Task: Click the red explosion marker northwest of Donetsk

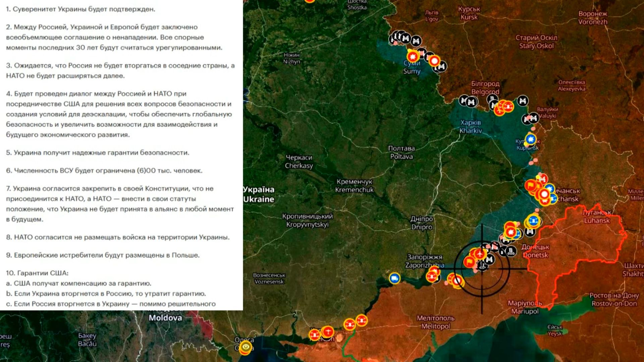Action: (x=511, y=232)
